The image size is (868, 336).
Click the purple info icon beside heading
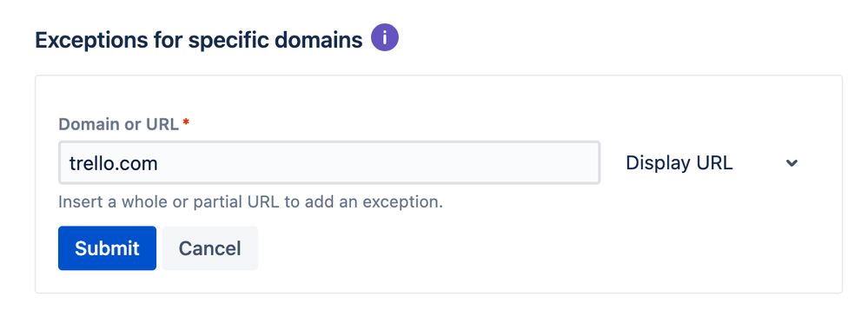tap(385, 38)
